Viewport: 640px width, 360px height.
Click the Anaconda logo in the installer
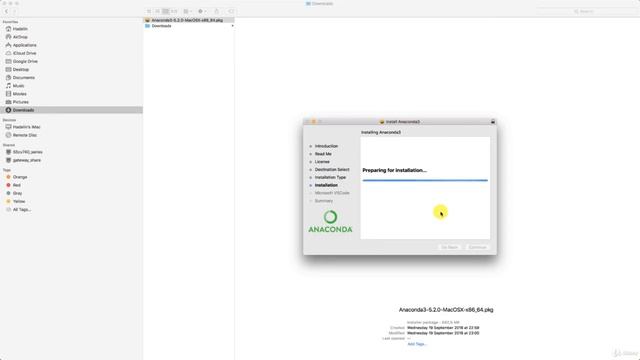point(330,222)
